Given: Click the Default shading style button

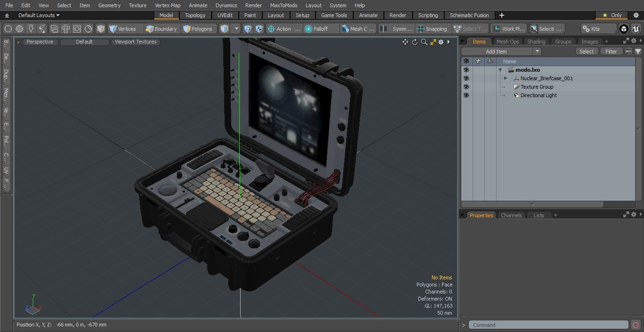Looking at the screenshot, I should tap(84, 42).
